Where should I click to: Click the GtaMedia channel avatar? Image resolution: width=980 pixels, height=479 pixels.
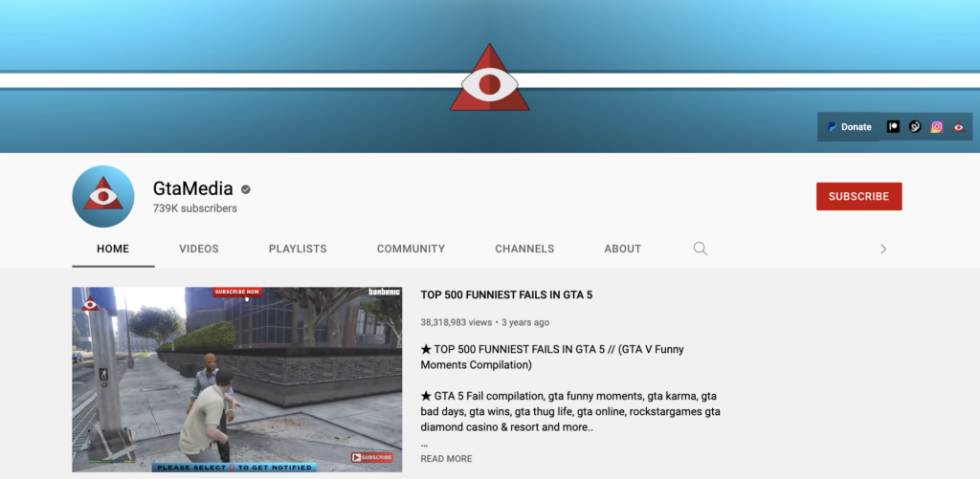[x=102, y=197]
